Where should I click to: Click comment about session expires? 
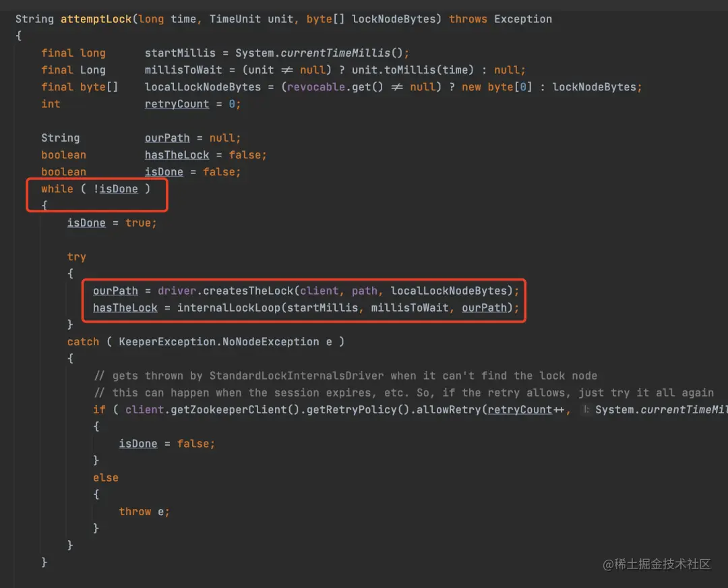click(x=404, y=393)
